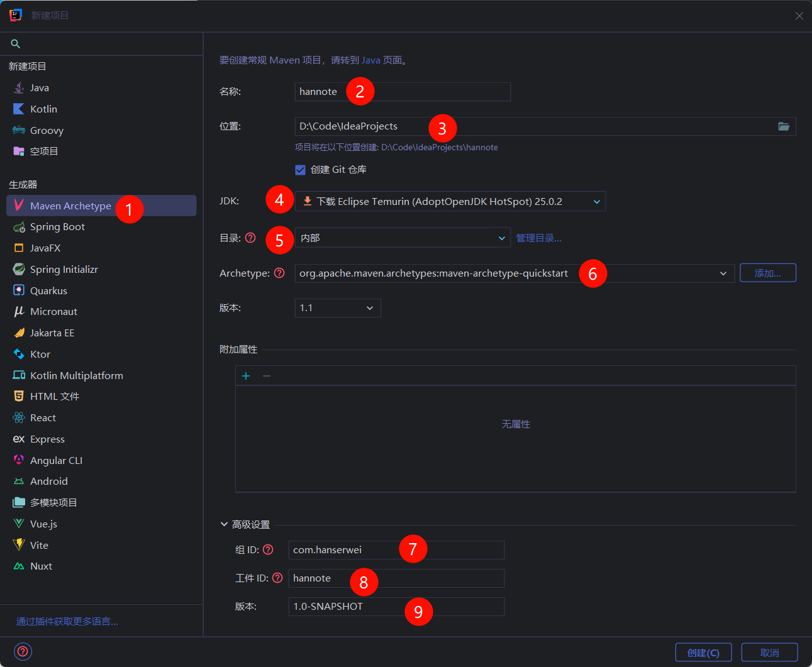Click the 添加... button next to Archetype
Viewport: 812px width, 667px height.
pos(767,273)
